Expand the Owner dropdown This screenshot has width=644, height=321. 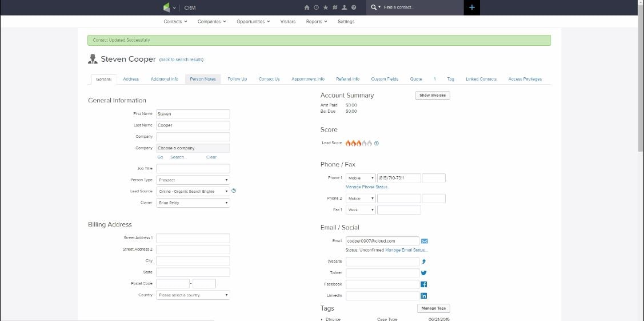(193, 203)
